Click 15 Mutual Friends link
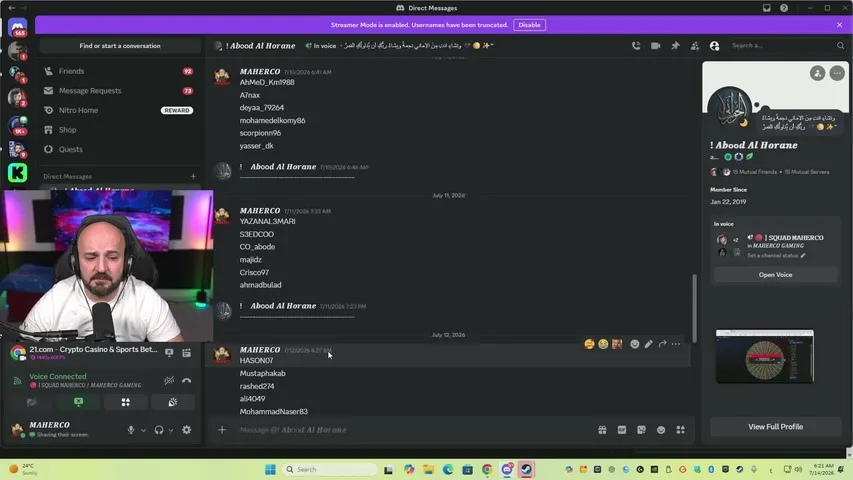The width and height of the screenshot is (853, 480). 754,172
